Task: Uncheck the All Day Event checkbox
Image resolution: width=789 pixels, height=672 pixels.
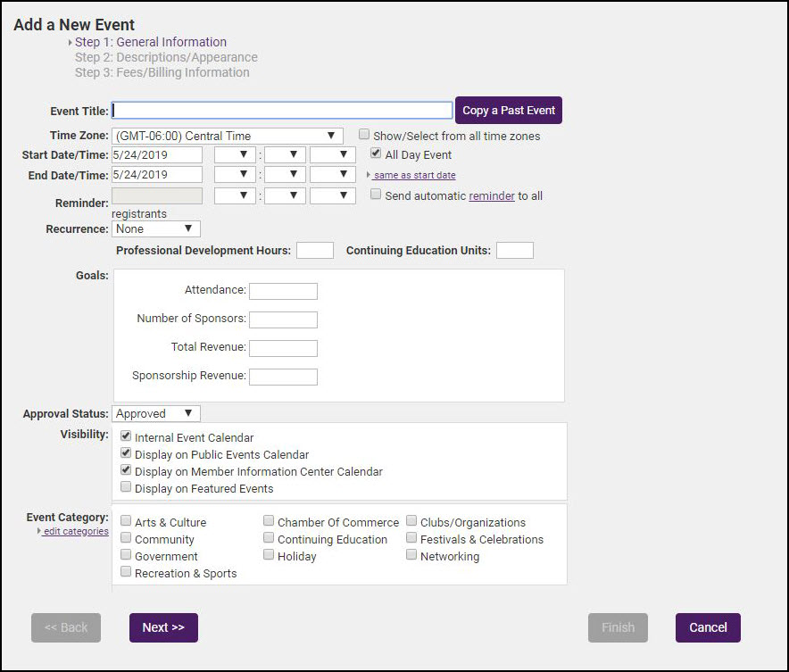Action: tap(376, 154)
